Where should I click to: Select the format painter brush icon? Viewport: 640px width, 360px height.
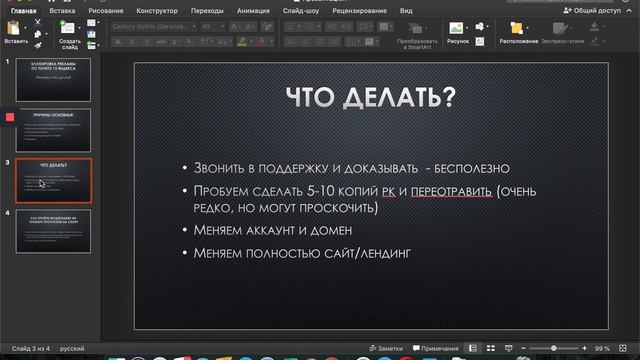point(38,45)
